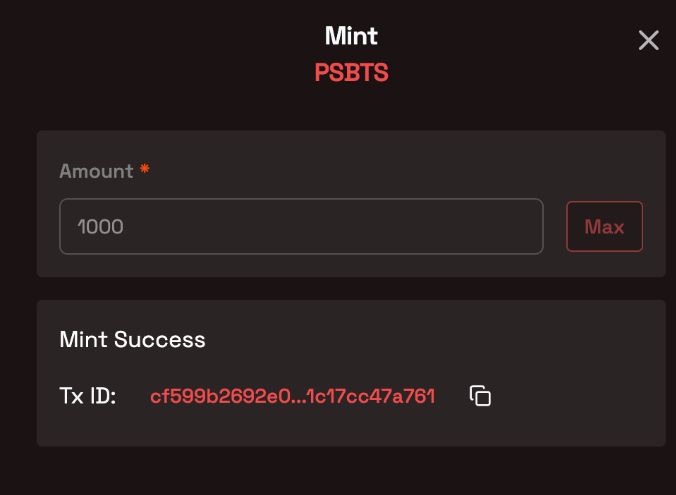This screenshot has height=495, width=676.
Task: Click the red required asterisk
Action: 145,171
